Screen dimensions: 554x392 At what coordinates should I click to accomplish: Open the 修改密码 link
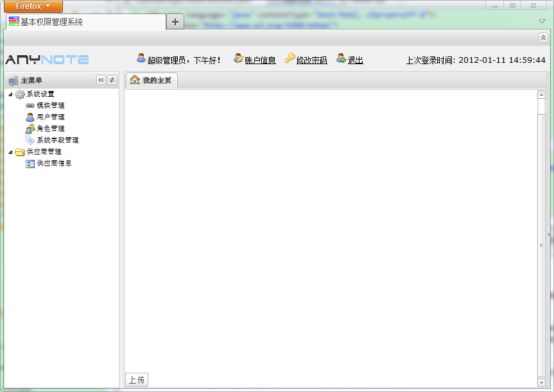[311, 60]
